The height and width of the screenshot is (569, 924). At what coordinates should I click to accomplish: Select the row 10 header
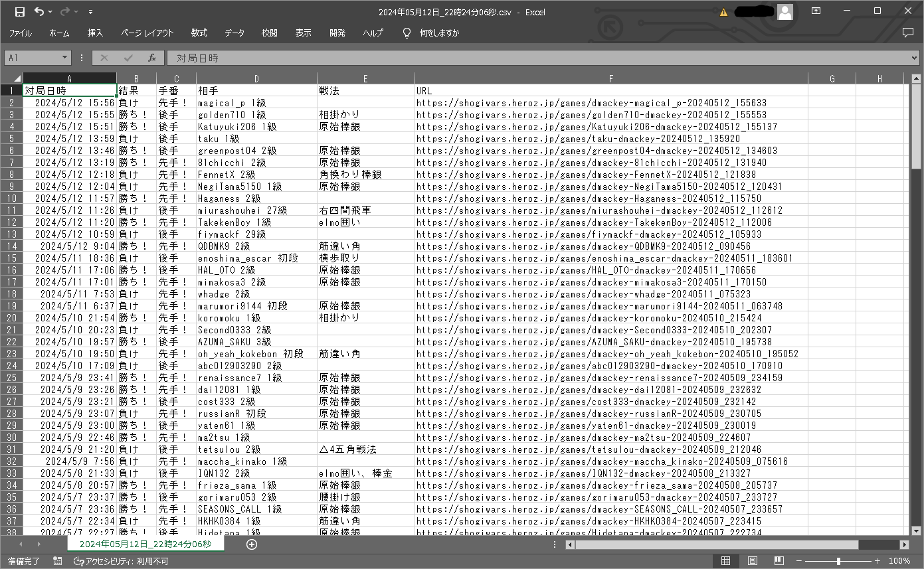pyautogui.click(x=11, y=199)
